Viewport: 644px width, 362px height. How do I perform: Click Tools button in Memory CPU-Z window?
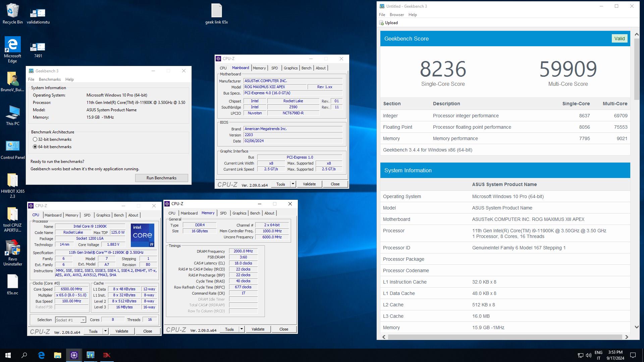pyautogui.click(x=229, y=329)
